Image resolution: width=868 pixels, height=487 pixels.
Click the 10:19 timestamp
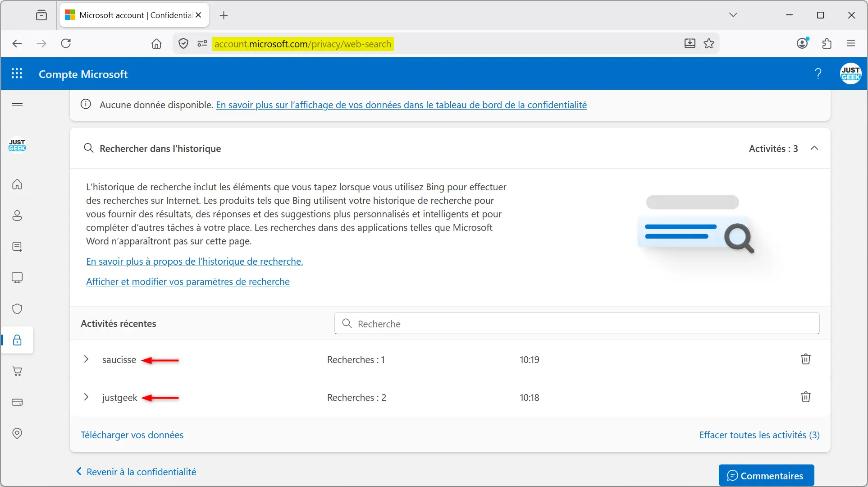click(530, 360)
